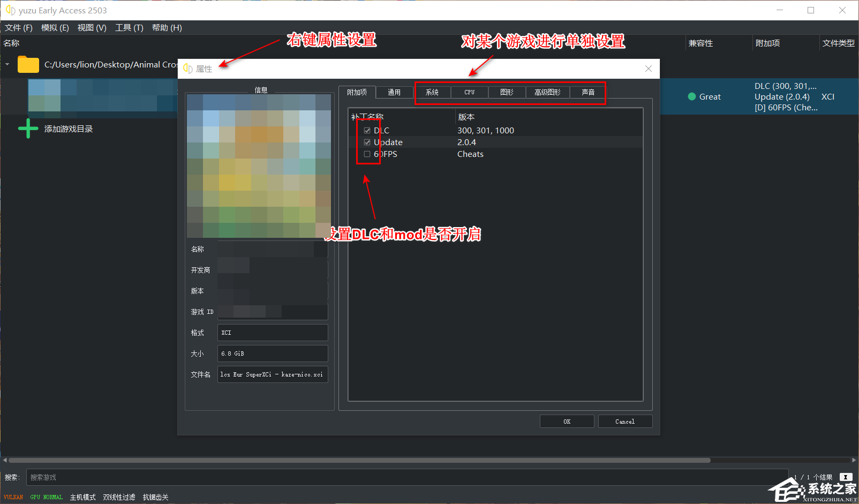Screen dimensions: 859x504
Task: Click the yuzu logo in the properties dialog title
Action: 188,69
